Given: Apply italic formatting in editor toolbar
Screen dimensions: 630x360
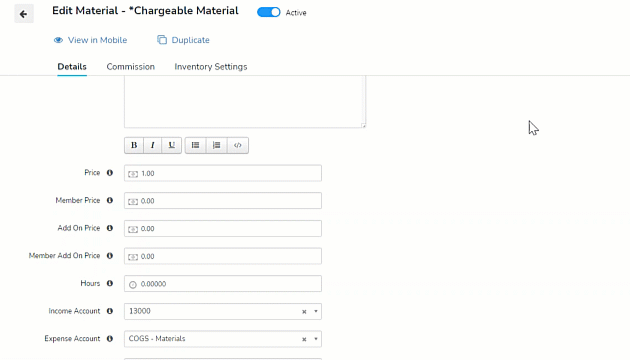Looking at the screenshot, I should (x=153, y=145).
